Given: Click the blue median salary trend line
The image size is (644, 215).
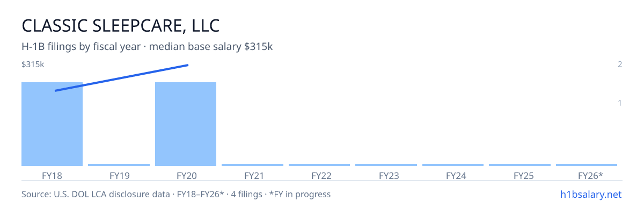Looking at the screenshot, I should click(x=122, y=78).
